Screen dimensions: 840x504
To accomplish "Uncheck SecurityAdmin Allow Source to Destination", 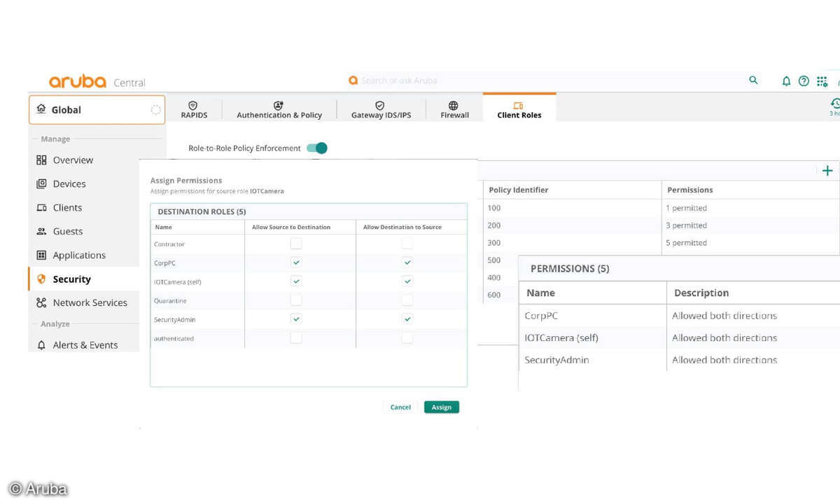I will point(296,319).
